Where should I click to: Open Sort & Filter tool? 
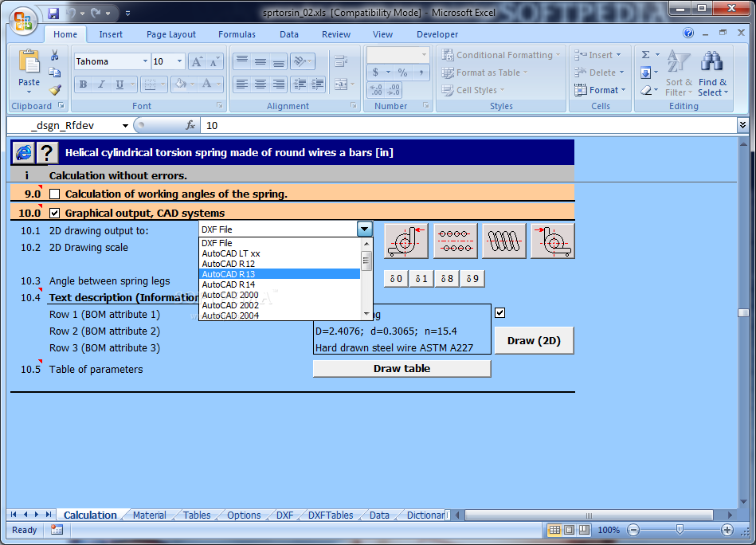click(x=679, y=73)
